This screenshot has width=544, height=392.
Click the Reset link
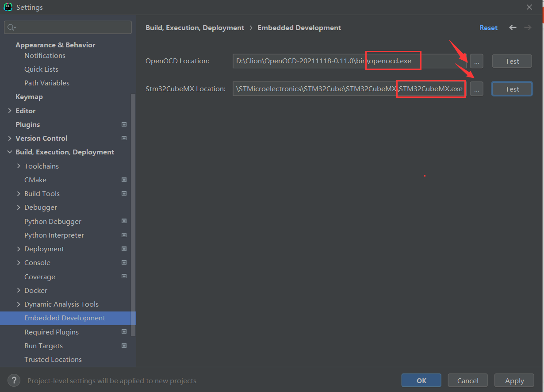(488, 27)
